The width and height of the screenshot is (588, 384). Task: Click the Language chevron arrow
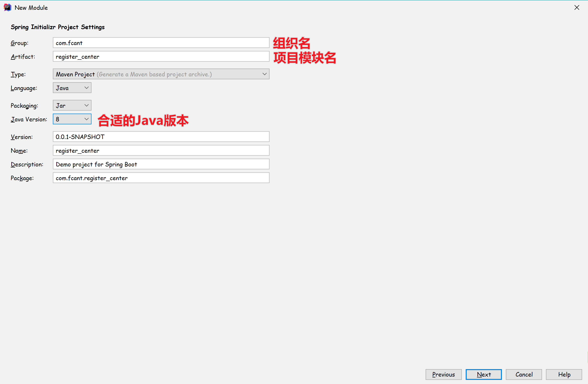click(86, 88)
